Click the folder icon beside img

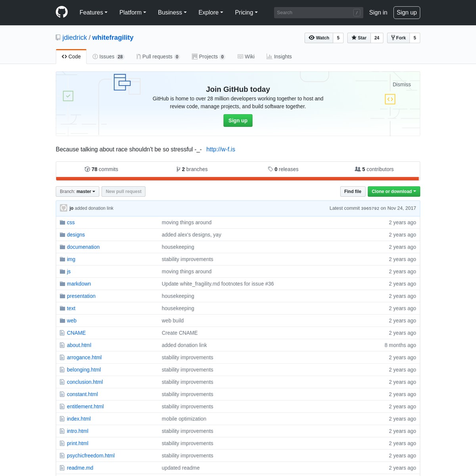pyautogui.click(x=62, y=259)
